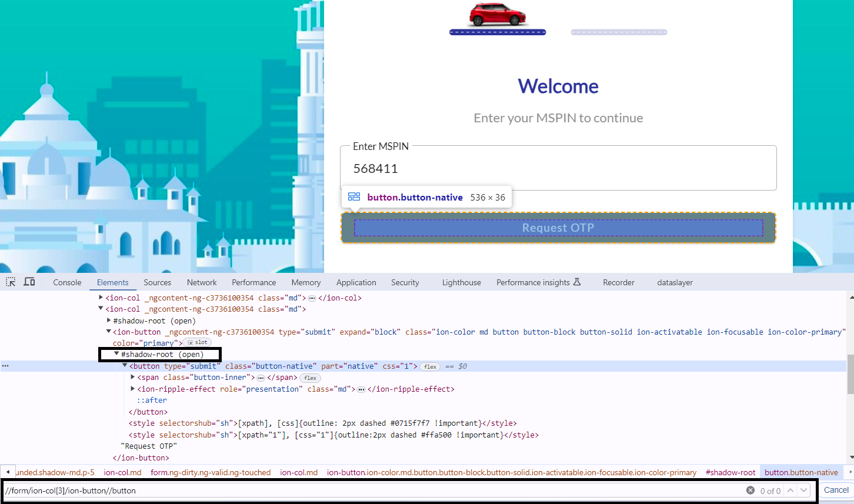Jump to next match with the down chevron
This screenshot has height=504, width=854.
(803, 490)
